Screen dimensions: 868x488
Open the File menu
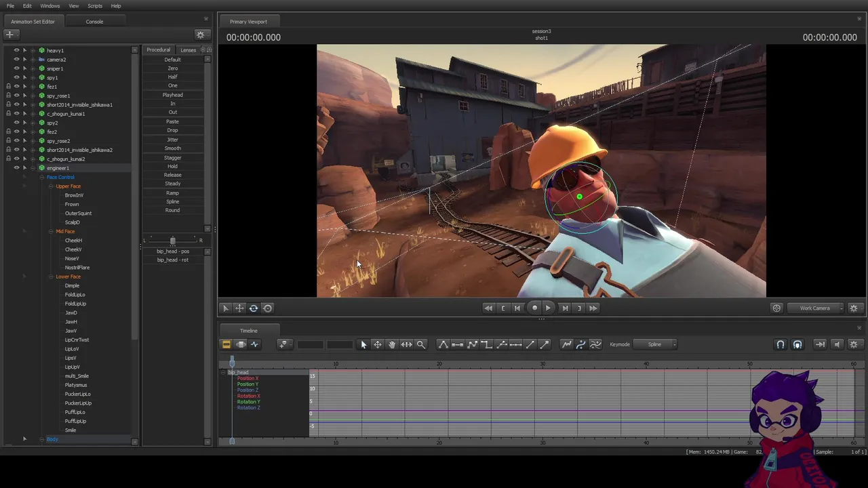(x=10, y=6)
